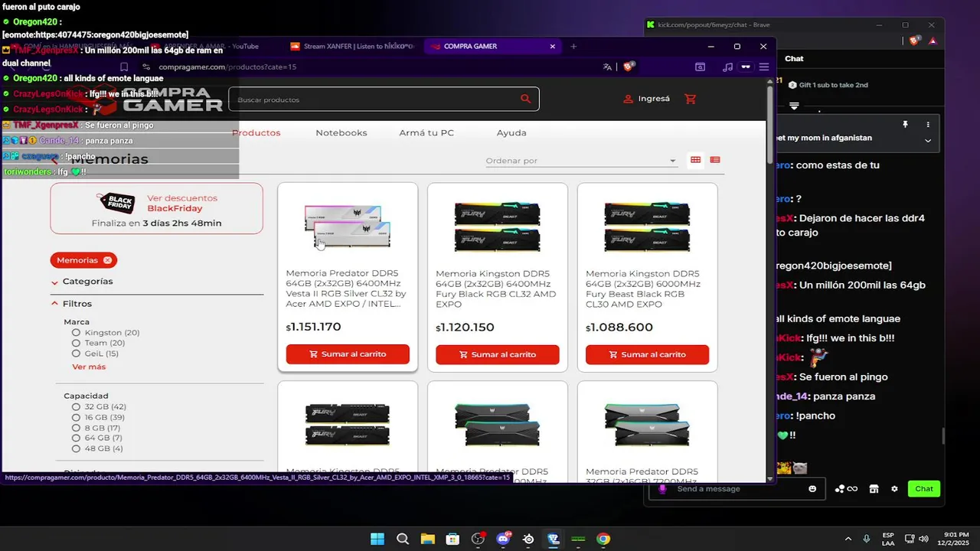Click the tab search icon in toolbar
The width and height of the screenshot is (980, 551).
point(700,67)
